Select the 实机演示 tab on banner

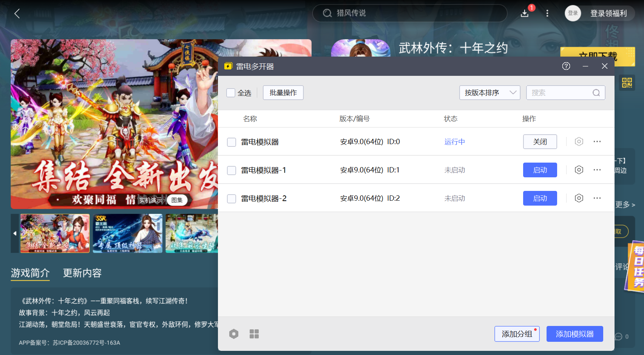pos(150,200)
